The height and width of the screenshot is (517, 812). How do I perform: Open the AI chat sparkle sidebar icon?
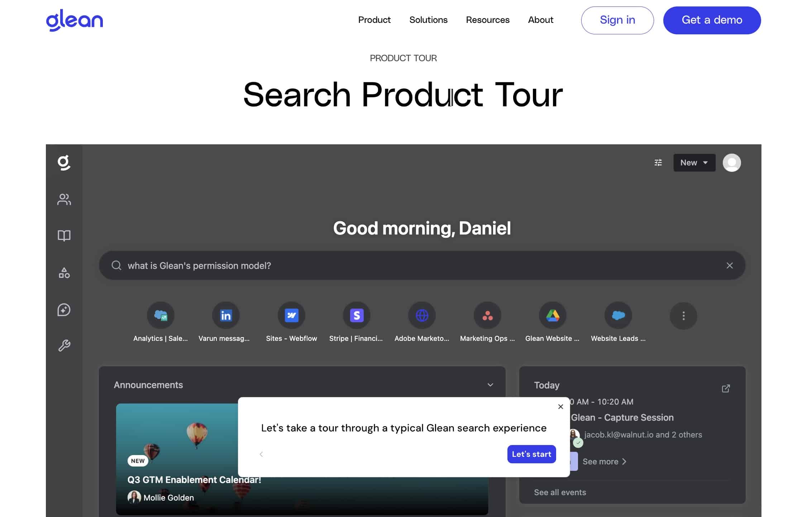(64, 310)
